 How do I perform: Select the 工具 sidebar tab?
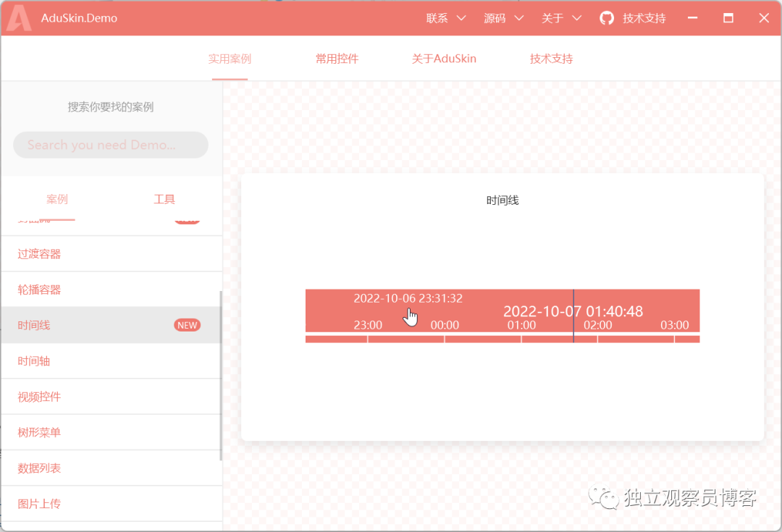(x=164, y=200)
